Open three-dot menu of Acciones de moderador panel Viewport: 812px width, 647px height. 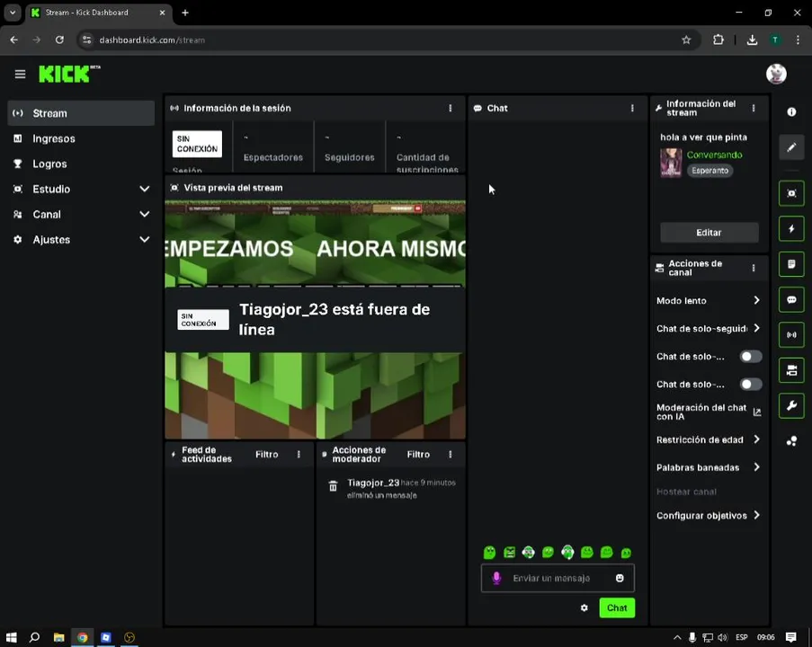pos(450,455)
